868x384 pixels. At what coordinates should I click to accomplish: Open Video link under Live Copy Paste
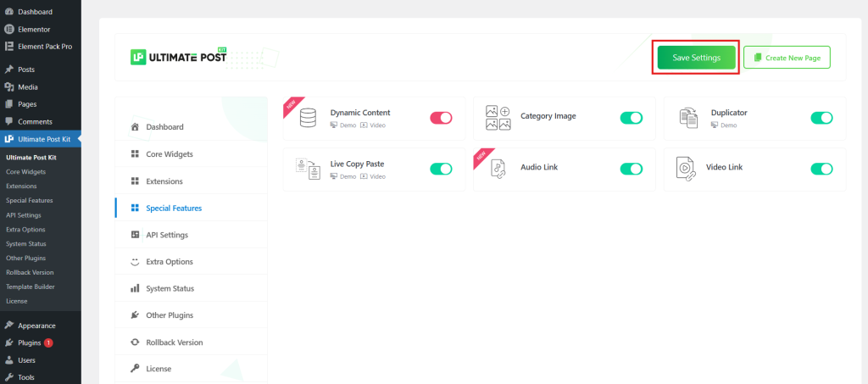(x=373, y=176)
